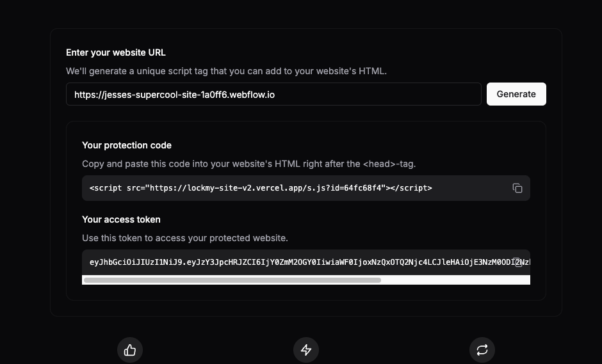This screenshot has width=602, height=364.
Task: Click the Generate button
Action: click(516, 94)
